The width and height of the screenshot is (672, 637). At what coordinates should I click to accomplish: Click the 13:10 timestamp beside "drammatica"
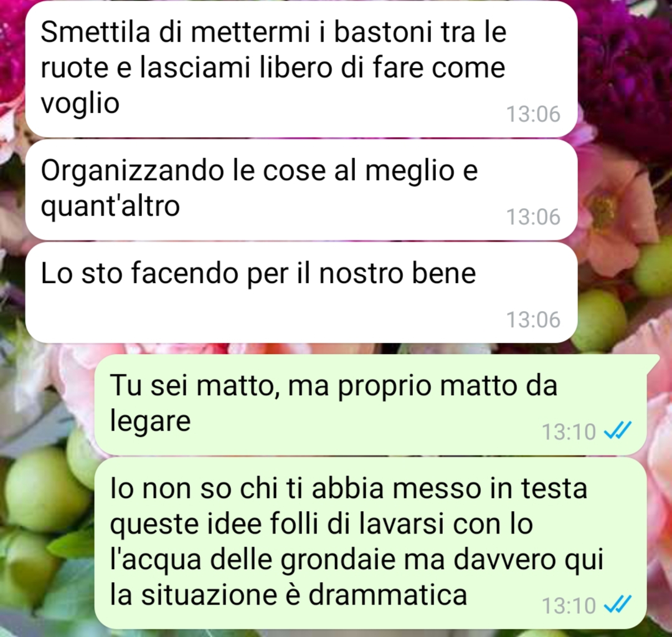(569, 606)
